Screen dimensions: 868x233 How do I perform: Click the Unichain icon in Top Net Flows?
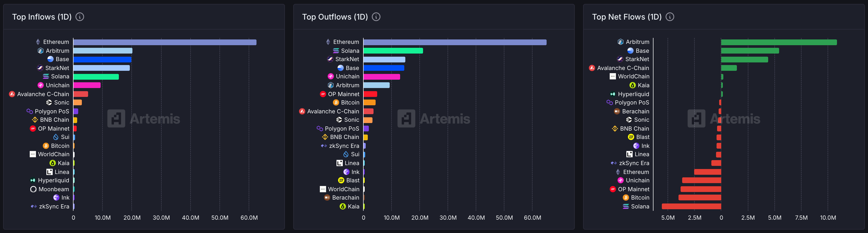coord(621,180)
